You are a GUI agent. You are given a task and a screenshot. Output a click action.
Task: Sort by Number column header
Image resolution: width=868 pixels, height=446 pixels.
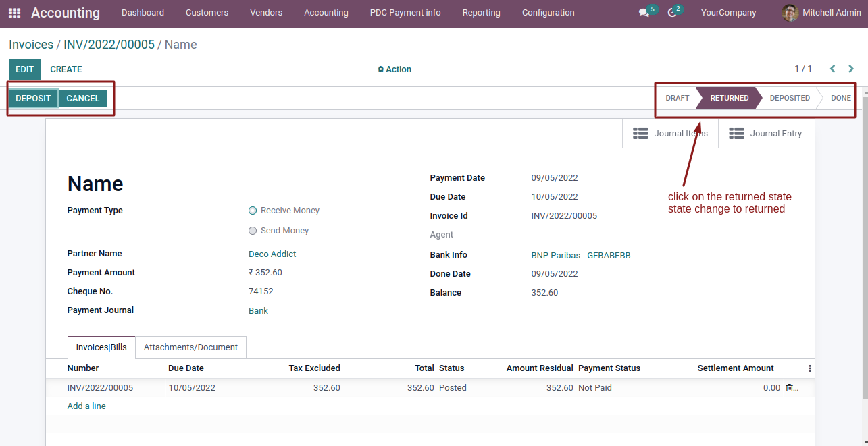[83, 368]
